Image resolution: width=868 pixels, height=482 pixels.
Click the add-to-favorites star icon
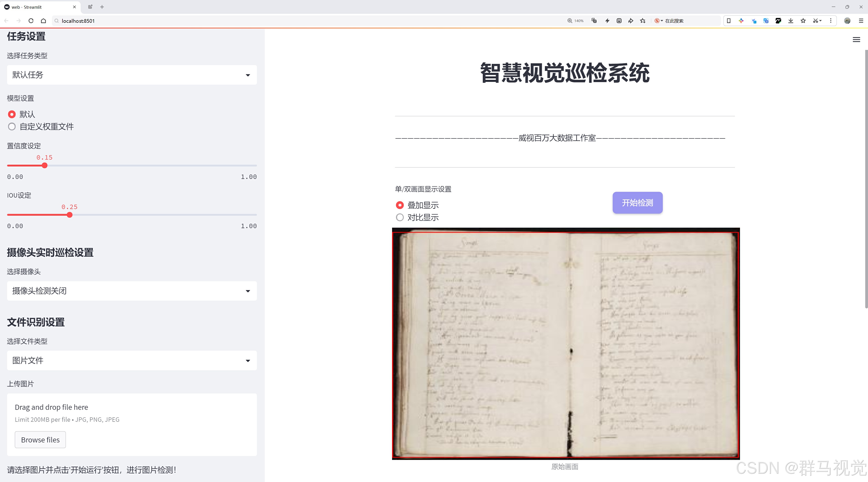point(643,20)
